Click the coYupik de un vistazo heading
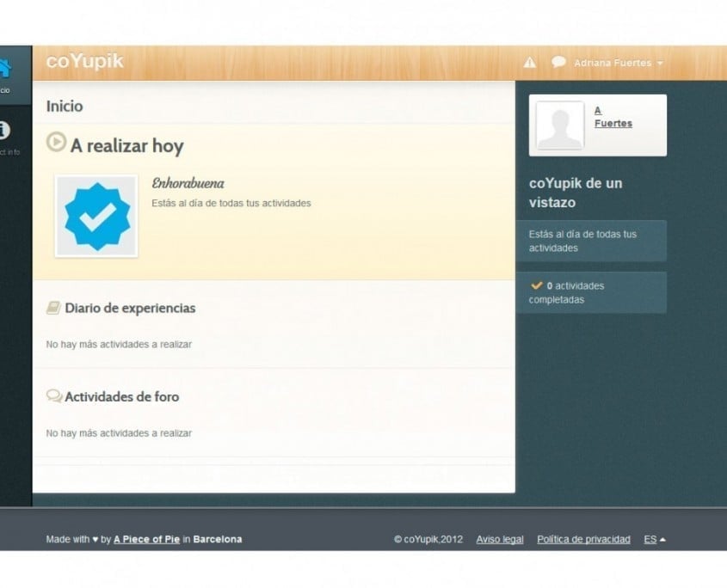 pos(576,193)
